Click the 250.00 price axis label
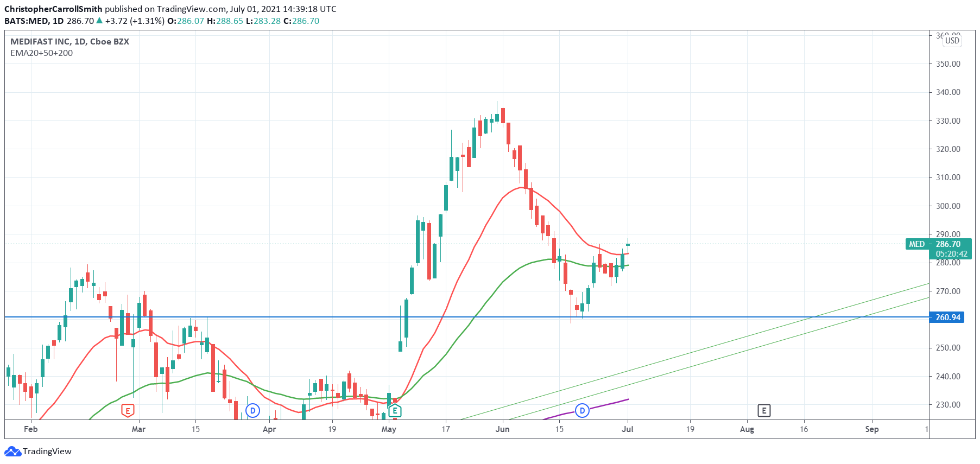980x464 pixels. coord(948,348)
